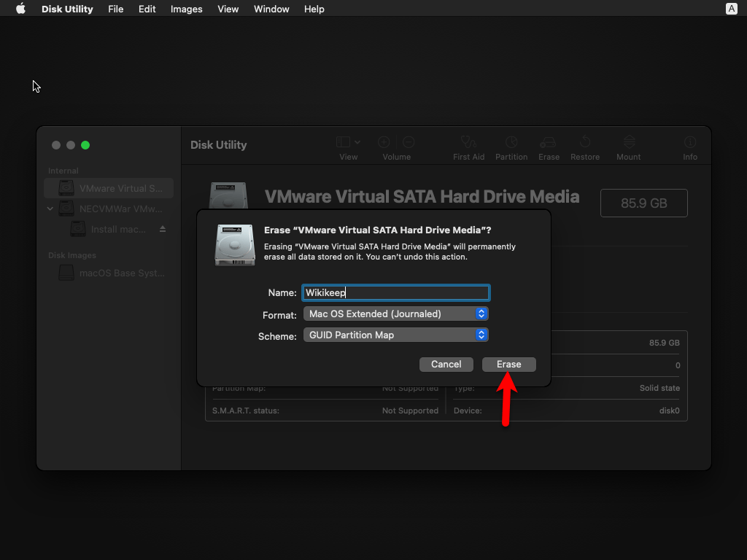This screenshot has height=560, width=747.
Task: Click the Install mac... volume icon
Action: click(x=77, y=229)
